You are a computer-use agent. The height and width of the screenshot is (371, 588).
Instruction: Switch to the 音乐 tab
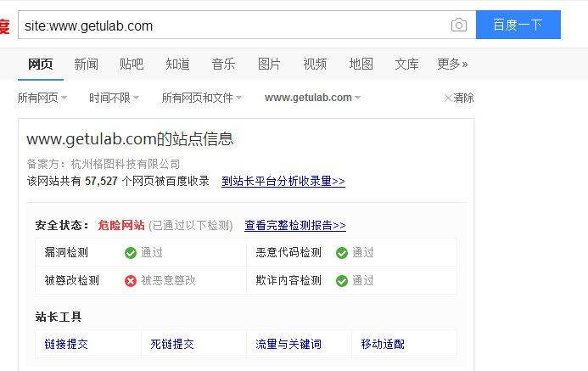(223, 65)
